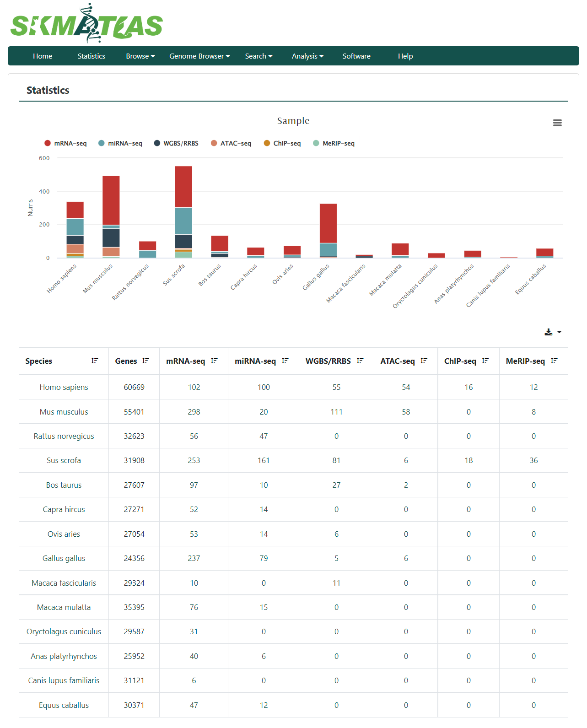587x728 pixels.
Task: Sort by MeRIP-seq column icon
Action: (x=554, y=361)
